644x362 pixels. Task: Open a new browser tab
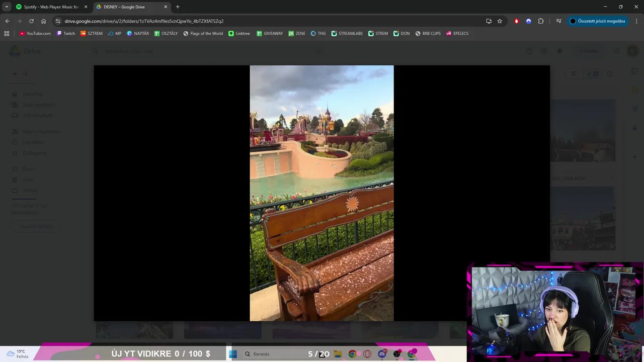coord(178,7)
